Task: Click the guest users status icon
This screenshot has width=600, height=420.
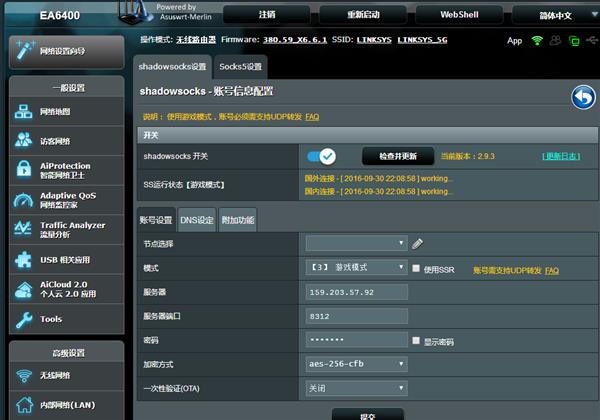Action: 555,40
